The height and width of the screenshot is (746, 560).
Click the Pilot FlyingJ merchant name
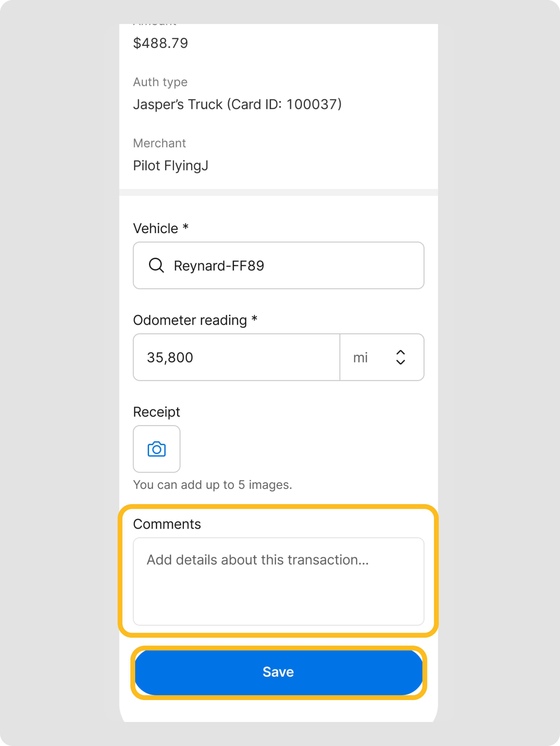click(171, 166)
